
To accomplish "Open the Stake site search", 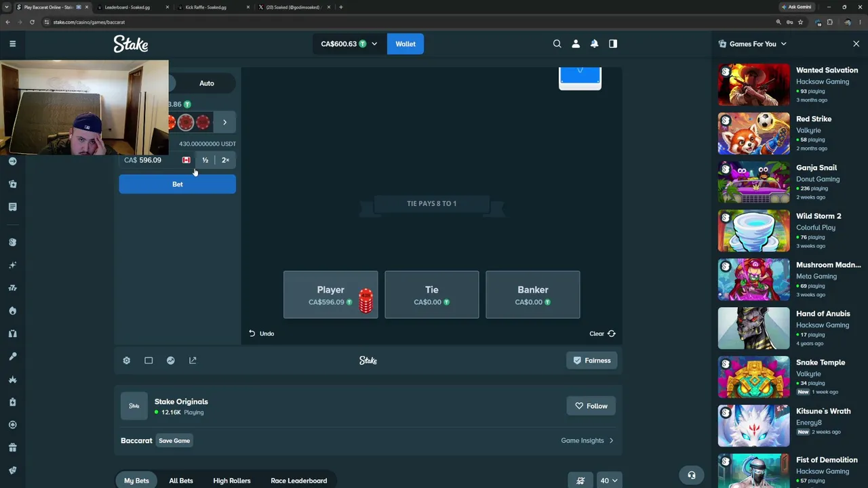I will [557, 44].
